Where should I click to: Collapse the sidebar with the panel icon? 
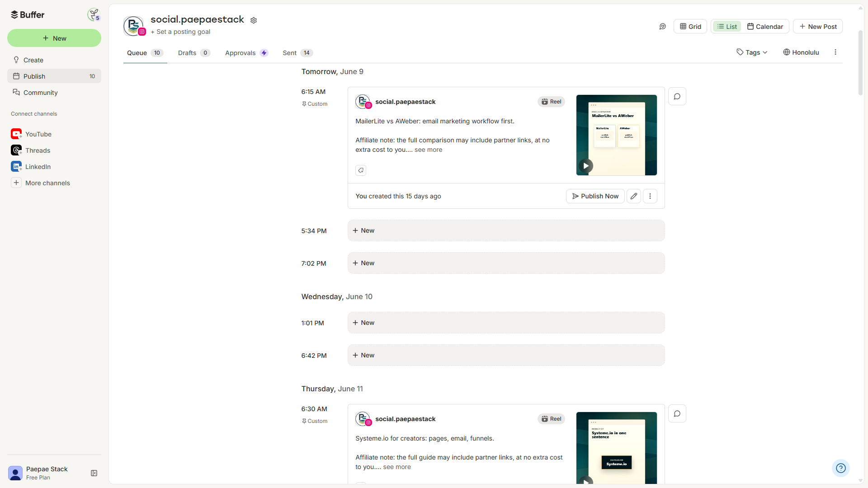(94, 473)
